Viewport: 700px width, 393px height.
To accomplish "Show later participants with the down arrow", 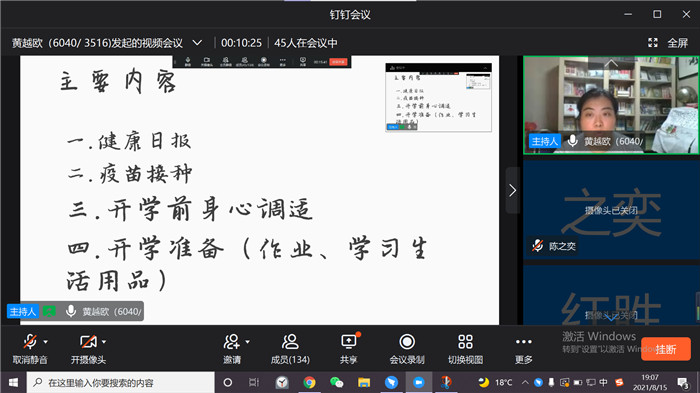I will [611, 318].
